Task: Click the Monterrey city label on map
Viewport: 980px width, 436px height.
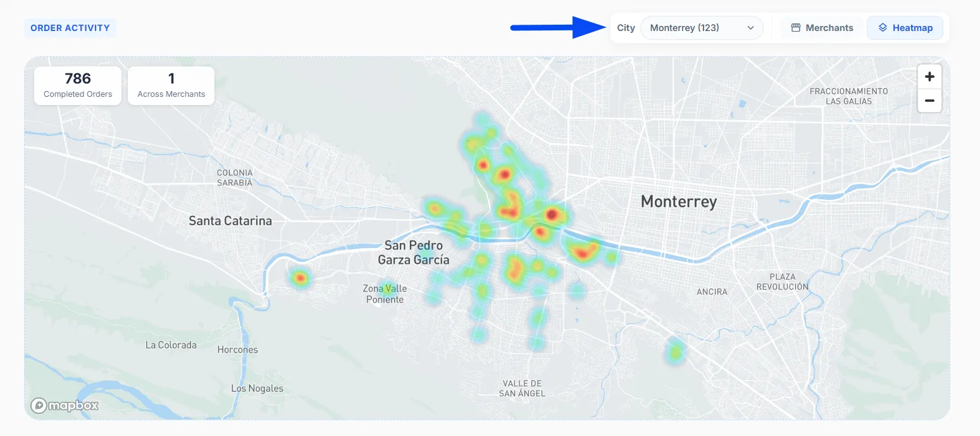Action: 679,202
